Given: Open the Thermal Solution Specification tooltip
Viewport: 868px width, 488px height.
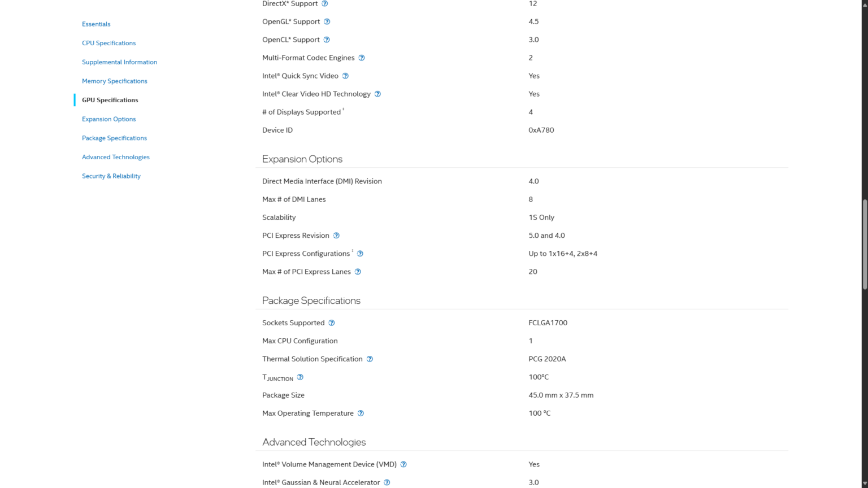Looking at the screenshot, I should coord(370,359).
